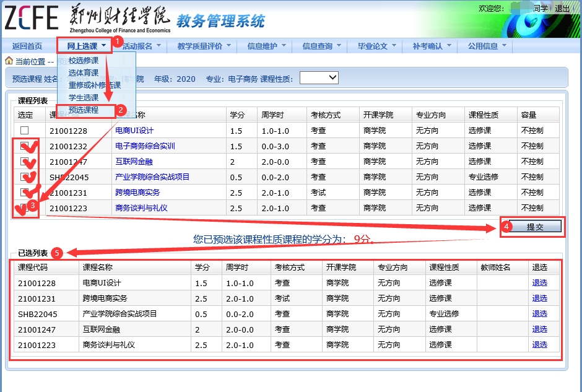
Task: Choose 重修或补修选课 from the open menu
Action: tap(95, 85)
